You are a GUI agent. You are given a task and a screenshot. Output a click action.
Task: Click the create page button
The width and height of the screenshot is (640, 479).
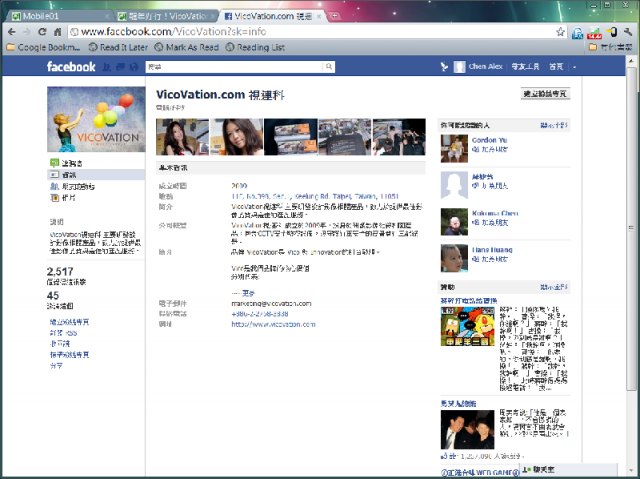pyautogui.click(x=545, y=93)
